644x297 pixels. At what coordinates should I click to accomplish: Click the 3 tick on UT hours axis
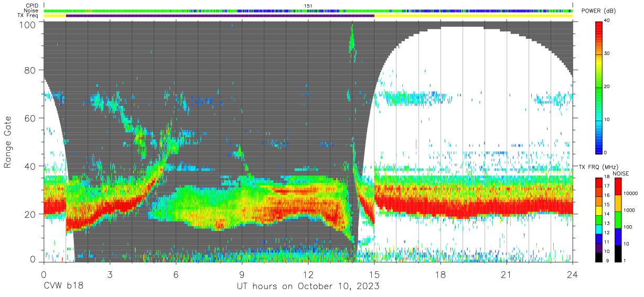[110, 274]
